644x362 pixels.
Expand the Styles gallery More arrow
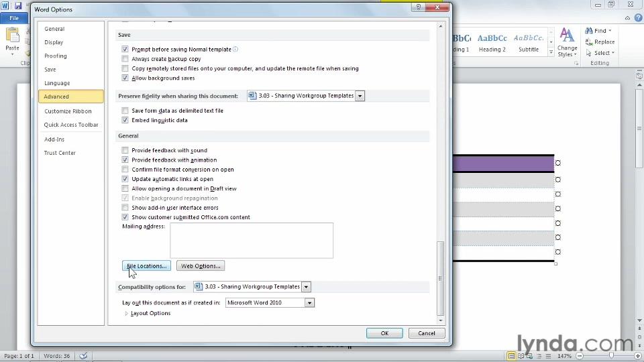coord(551,52)
